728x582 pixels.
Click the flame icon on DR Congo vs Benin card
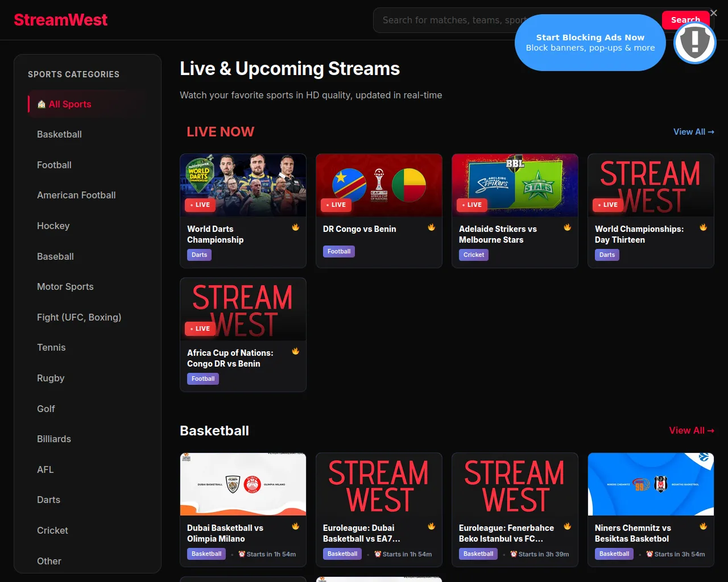[x=432, y=227]
